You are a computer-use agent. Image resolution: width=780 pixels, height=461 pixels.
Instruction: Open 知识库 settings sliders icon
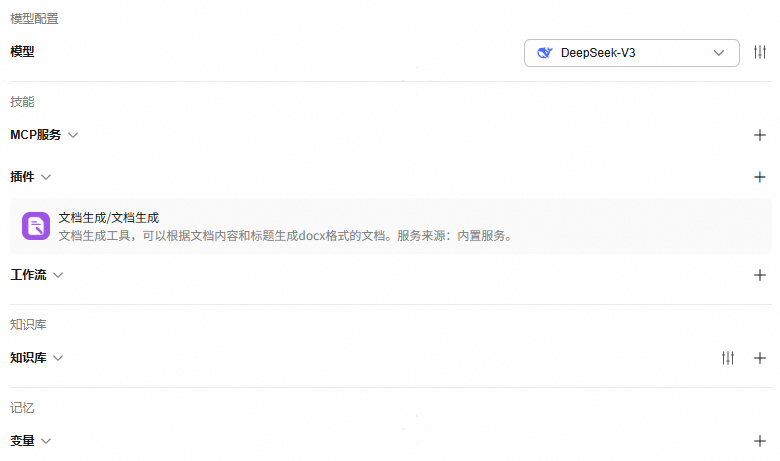728,358
